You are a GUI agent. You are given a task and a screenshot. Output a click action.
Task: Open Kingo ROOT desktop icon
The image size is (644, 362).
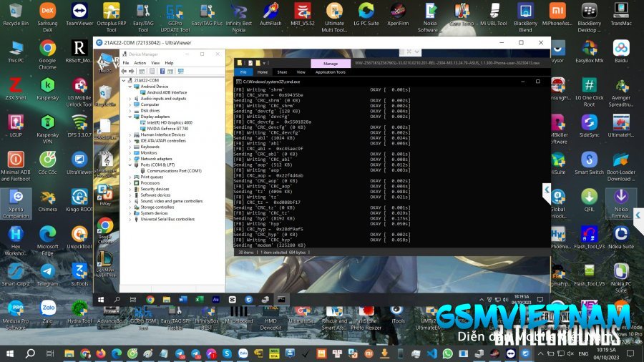pos(79,200)
